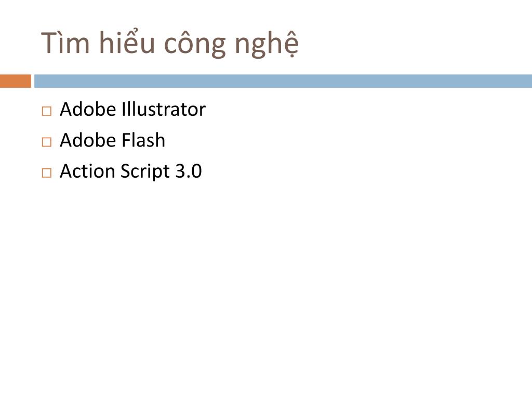This screenshot has height=399, width=532.
Task: Select the 'Adobe Flash' bullet text
Action: pos(112,140)
